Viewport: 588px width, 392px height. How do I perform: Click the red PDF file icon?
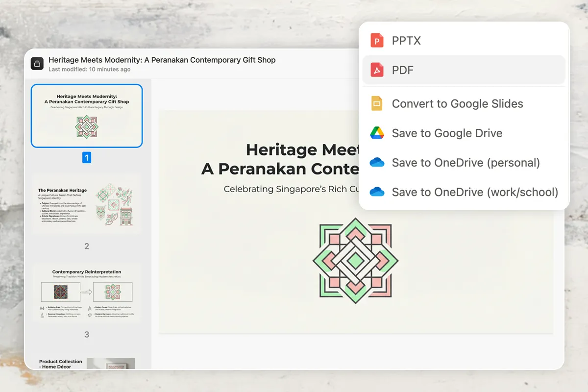pos(376,70)
